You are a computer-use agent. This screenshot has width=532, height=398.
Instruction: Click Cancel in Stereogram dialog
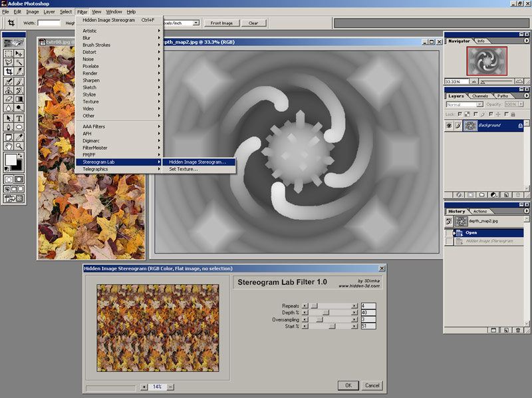372,385
